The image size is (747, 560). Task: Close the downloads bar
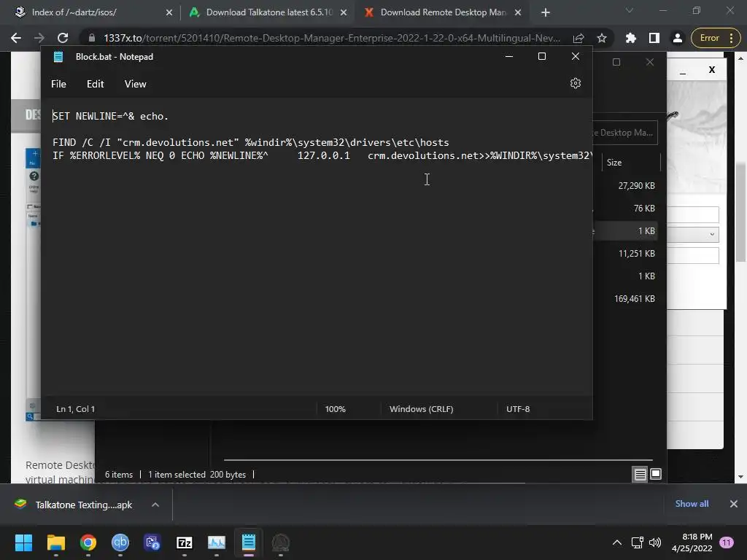(x=734, y=504)
